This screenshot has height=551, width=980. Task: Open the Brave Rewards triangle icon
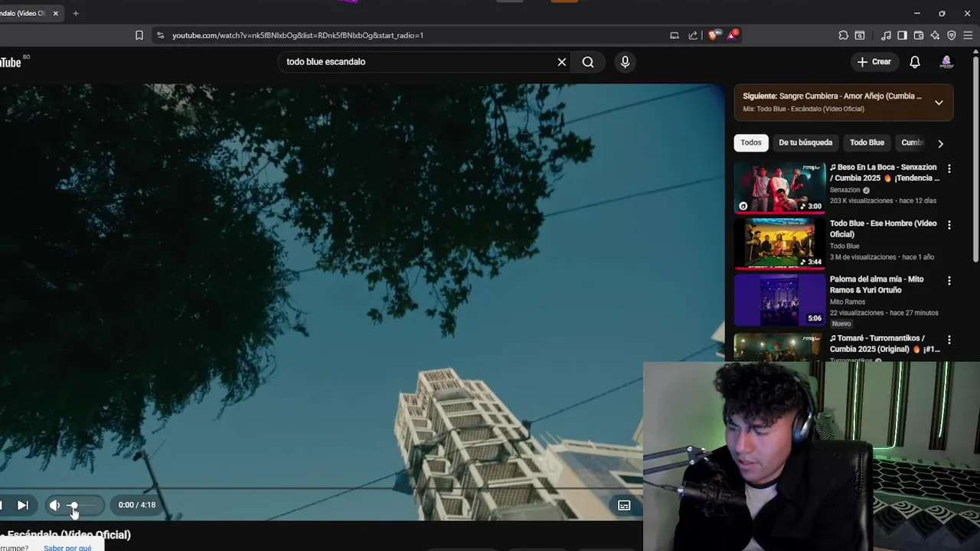click(733, 34)
